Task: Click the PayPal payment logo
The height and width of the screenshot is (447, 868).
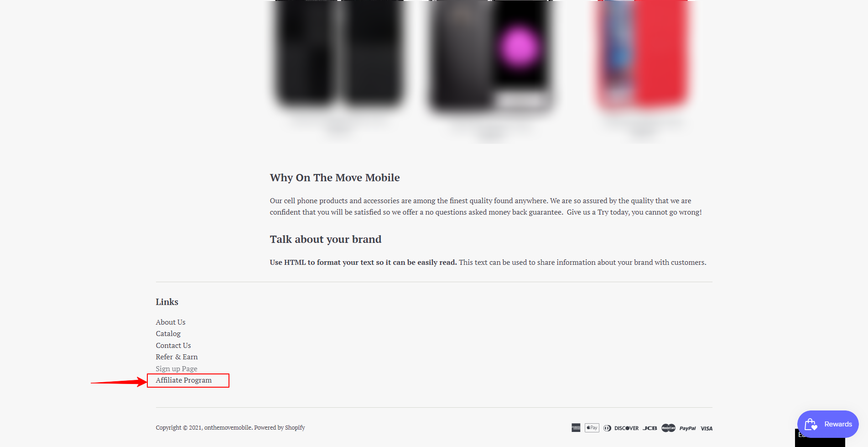Action: tap(687, 428)
